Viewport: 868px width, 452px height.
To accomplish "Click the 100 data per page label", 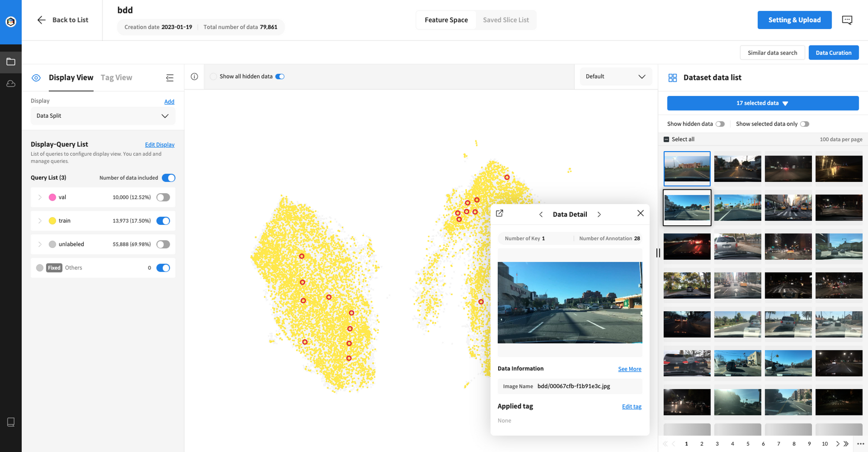I will click(x=841, y=139).
